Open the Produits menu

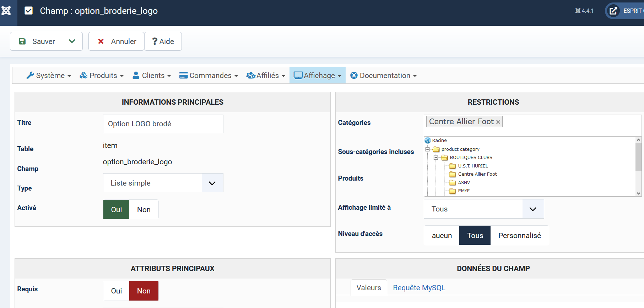[x=102, y=76]
